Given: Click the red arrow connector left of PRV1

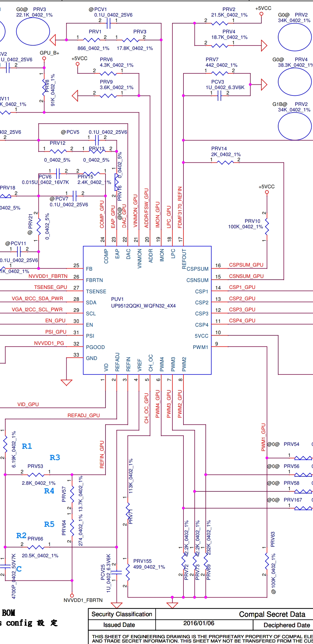Looking at the screenshot, I should 53,40.
